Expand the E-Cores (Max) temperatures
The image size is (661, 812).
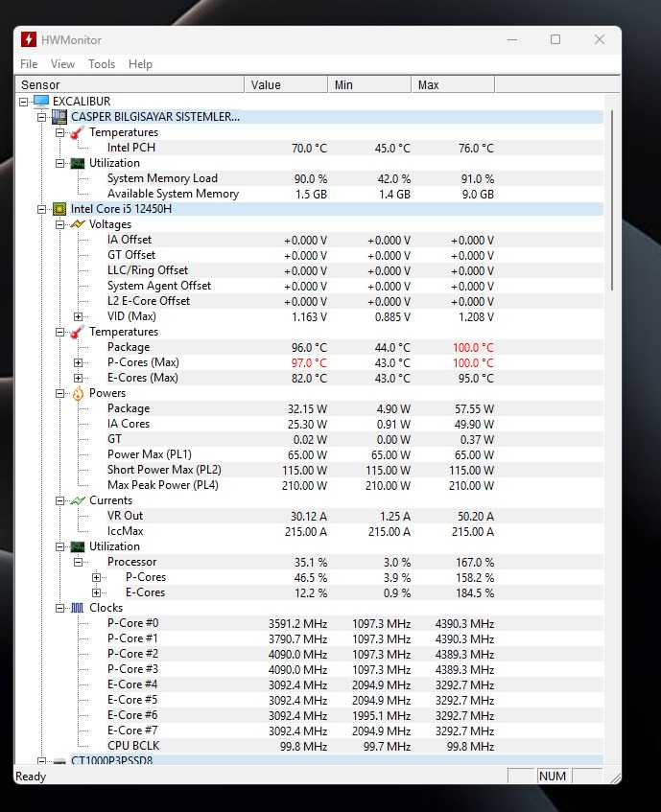(x=78, y=378)
